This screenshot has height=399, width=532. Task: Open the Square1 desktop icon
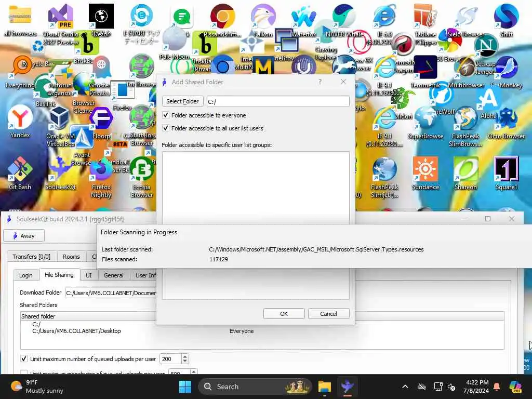click(x=506, y=173)
